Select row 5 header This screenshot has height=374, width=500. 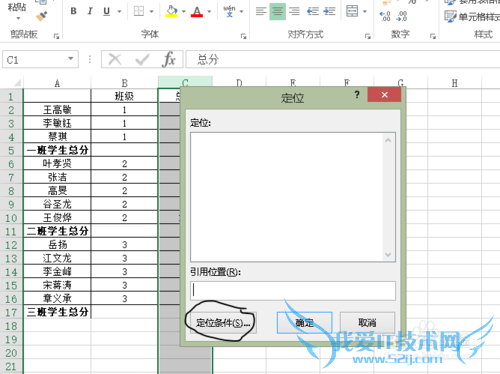tap(11, 150)
